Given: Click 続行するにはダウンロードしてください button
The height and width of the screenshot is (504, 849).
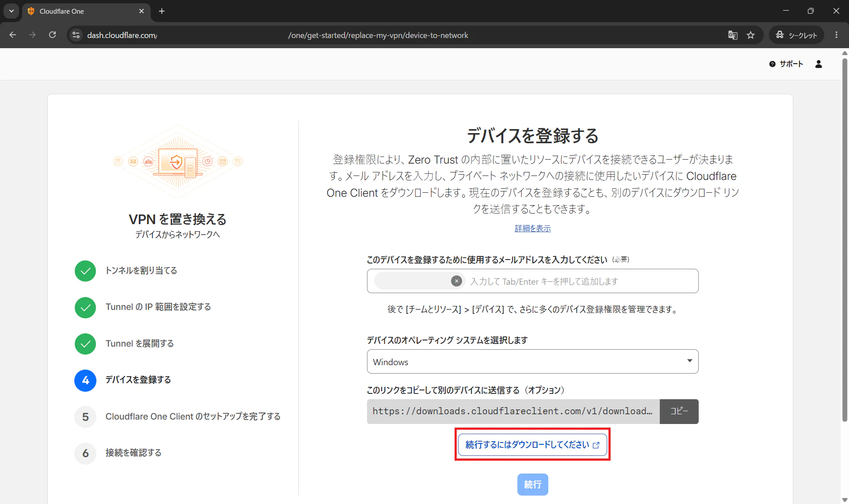Looking at the screenshot, I should click(532, 444).
